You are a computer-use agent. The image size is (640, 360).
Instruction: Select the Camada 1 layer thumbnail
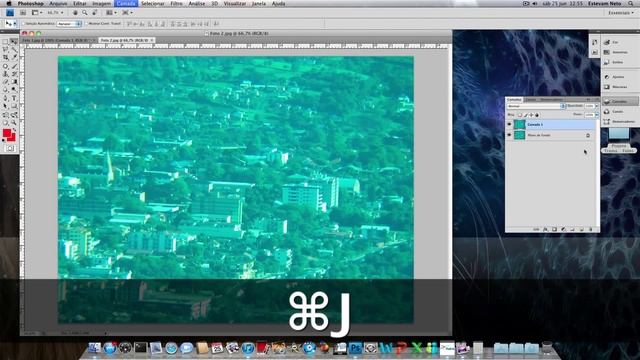tap(520, 124)
